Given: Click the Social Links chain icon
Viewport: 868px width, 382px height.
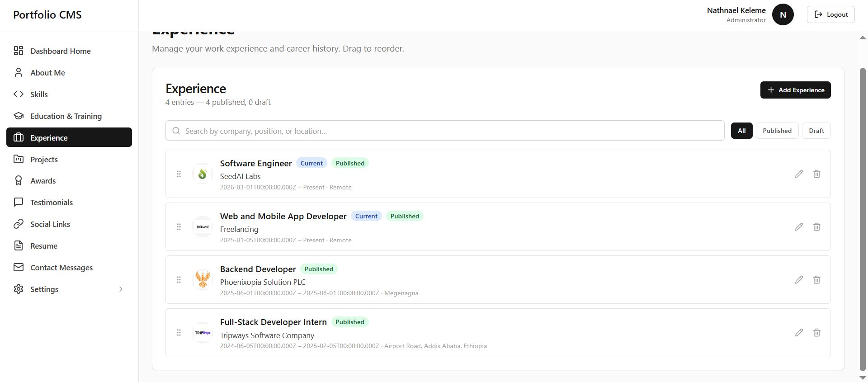Looking at the screenshot, I should tap(19, 224).
